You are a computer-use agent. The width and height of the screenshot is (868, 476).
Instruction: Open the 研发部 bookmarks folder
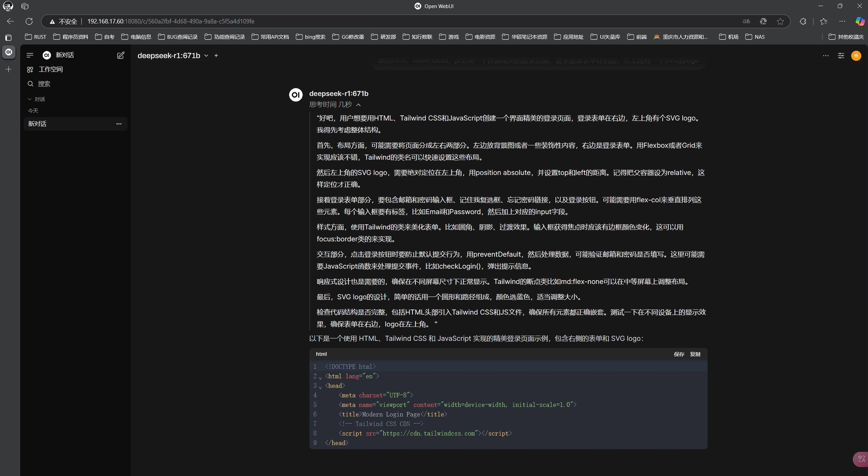tap(384, 37)
